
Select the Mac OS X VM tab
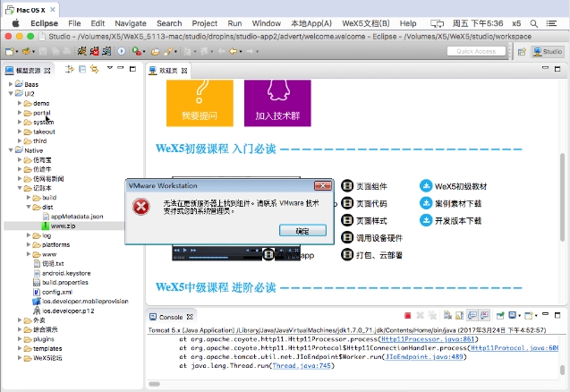pos(31,10)
